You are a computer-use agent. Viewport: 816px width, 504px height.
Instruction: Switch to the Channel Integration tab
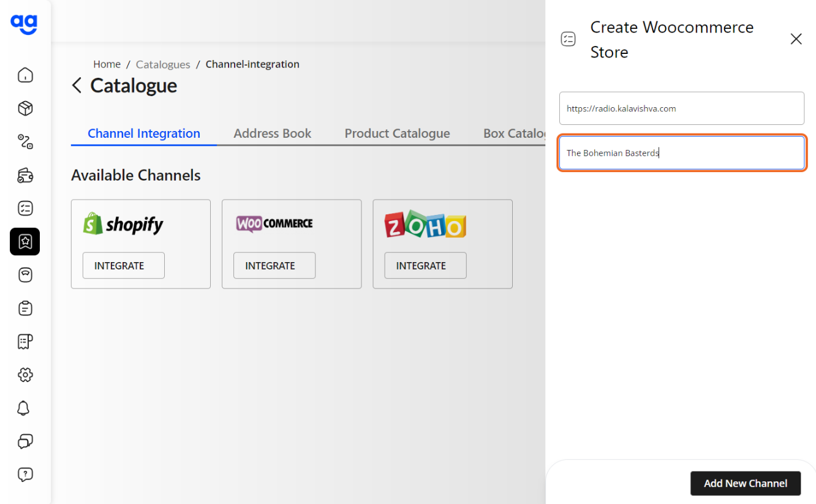pos(144,134)
